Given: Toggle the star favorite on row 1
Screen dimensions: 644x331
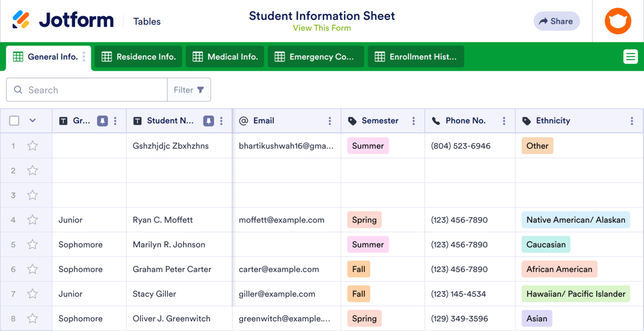Looking at the screenshot, I should point(33,145).
